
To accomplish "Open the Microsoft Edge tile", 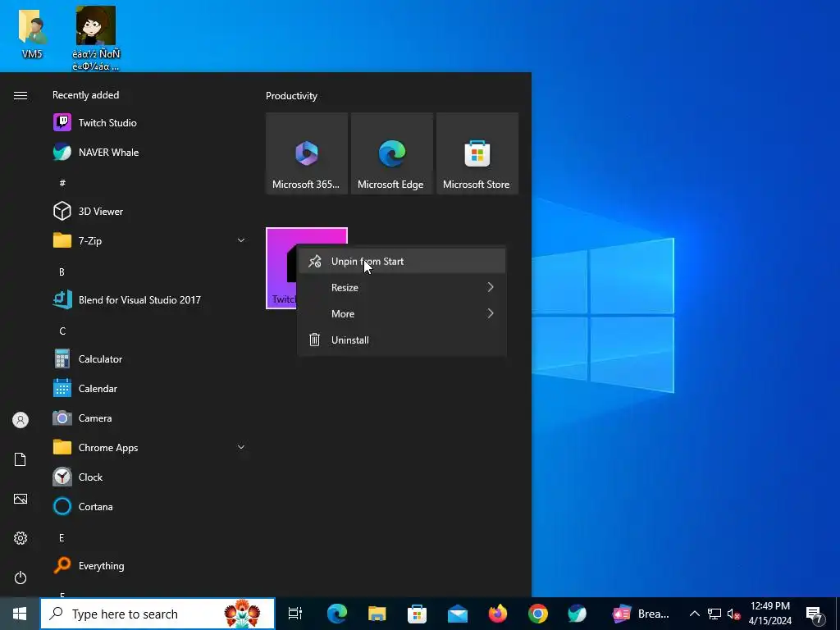I will click(x=391, y=153).
